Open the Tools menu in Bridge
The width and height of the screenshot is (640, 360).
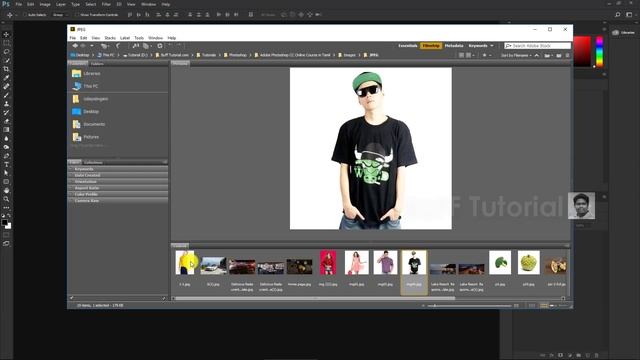[139, 38]
